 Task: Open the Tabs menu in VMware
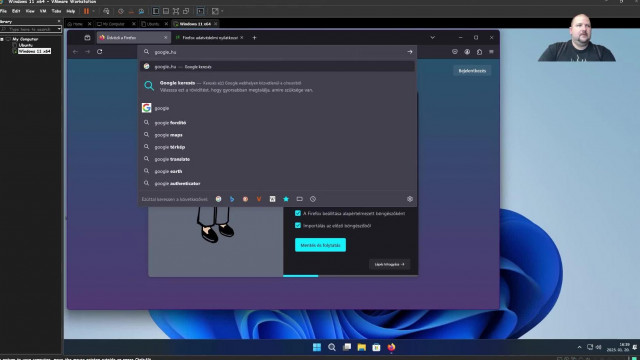tap(56, 11)
